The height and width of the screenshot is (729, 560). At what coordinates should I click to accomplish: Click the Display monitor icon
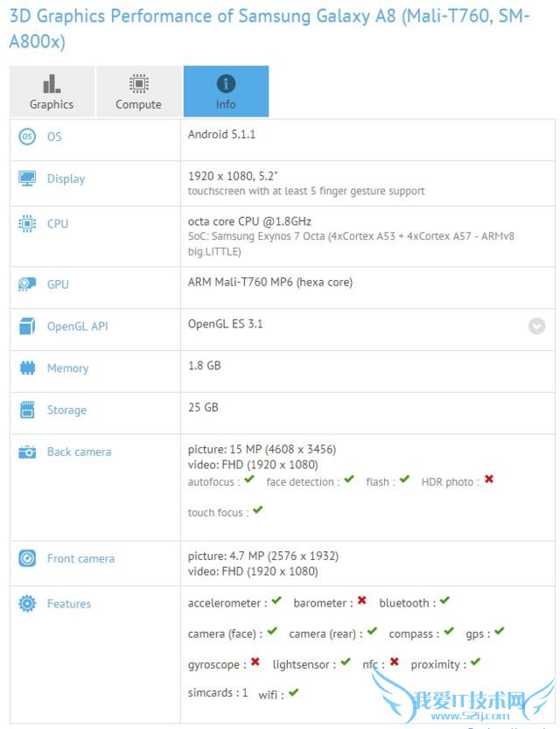[x=27, y=178]
